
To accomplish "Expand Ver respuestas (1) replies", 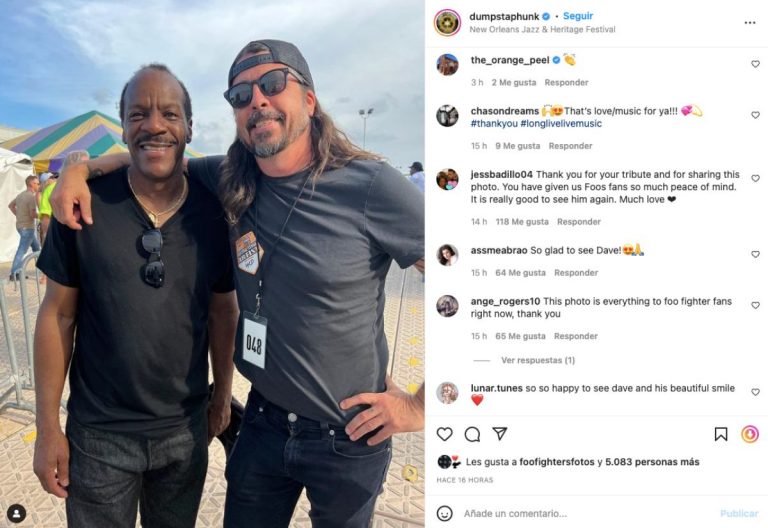I will [x=538, y=360].
